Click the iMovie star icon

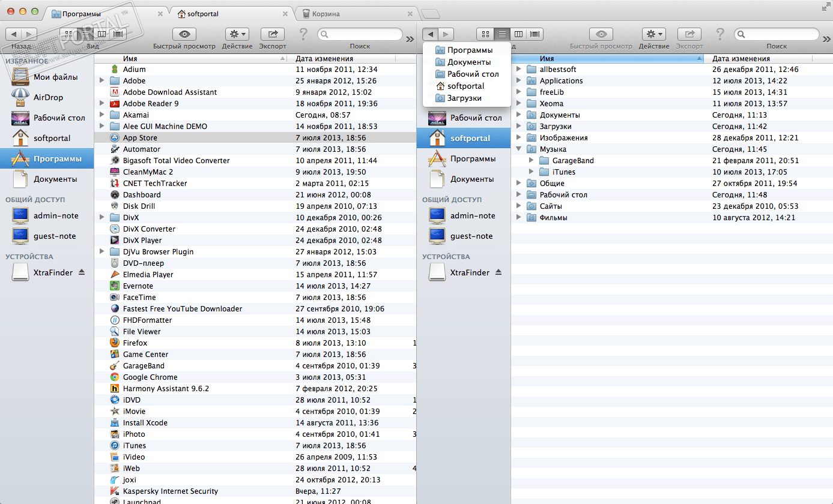[x=115, y=412]
